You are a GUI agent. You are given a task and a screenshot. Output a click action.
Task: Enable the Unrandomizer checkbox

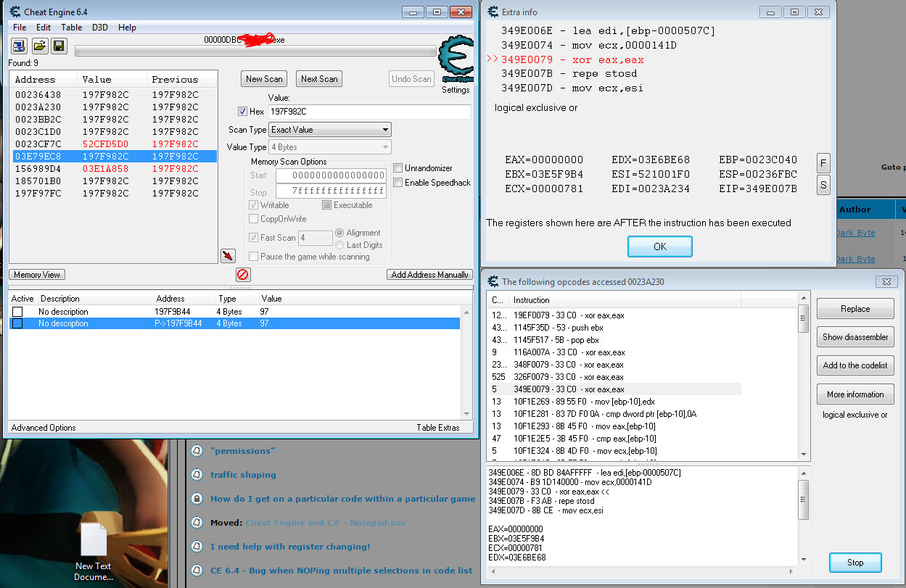(398, 168)
